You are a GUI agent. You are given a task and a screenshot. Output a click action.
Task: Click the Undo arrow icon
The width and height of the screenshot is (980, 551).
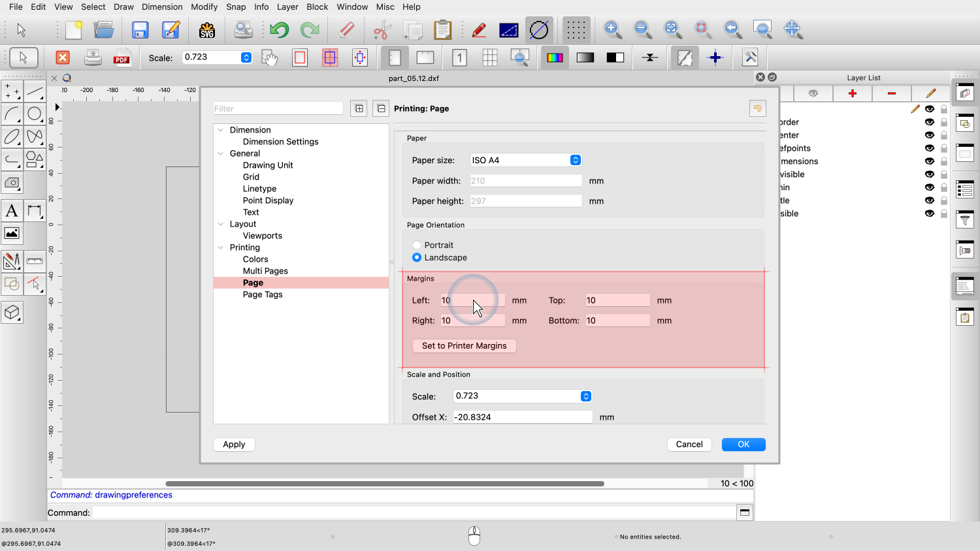[279, 30]
